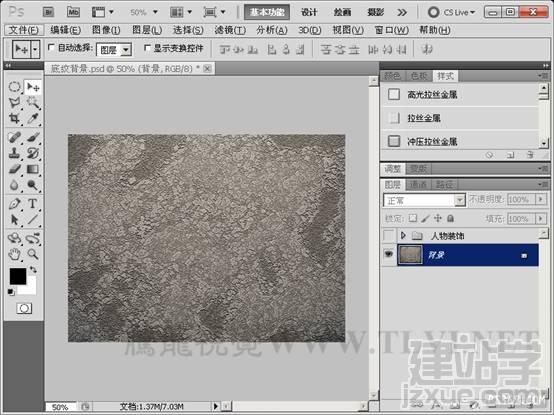554x415 pixels.
Task: Select the Clone Stamp tool
Action: tap(14, 153)
